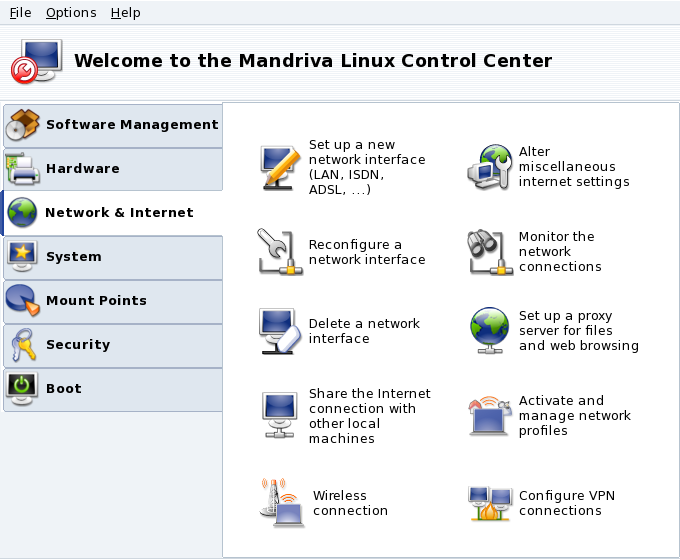This screenshot has height=560, width=680.
Task: Click the Share Internet connection monitor icon
Action: (279, 416)
